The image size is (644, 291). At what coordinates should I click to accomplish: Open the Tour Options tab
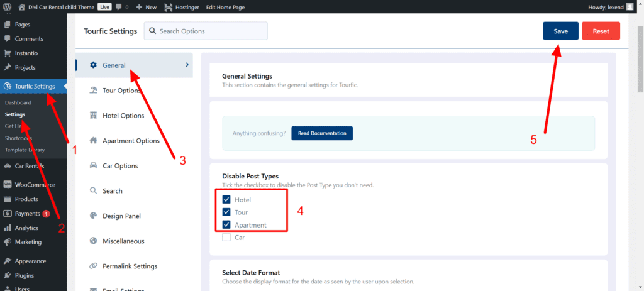pyautogui.click(x=135, y=91)
